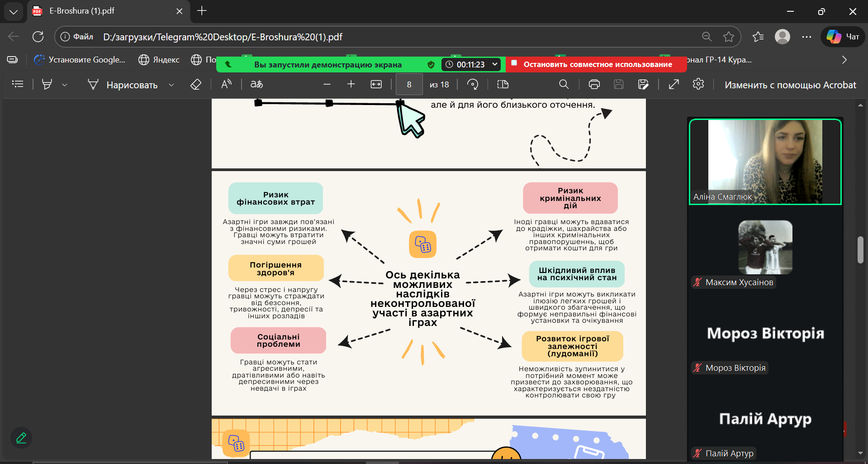Click the translate PDF icon
Viewport: 868px width, 464px height.
click(x=256, y=84)
